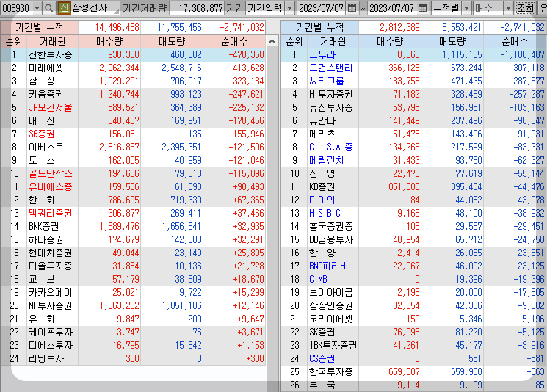Select the JP모간서울 row
Screen dimensions: 547x392
click(x=133, y=108)
